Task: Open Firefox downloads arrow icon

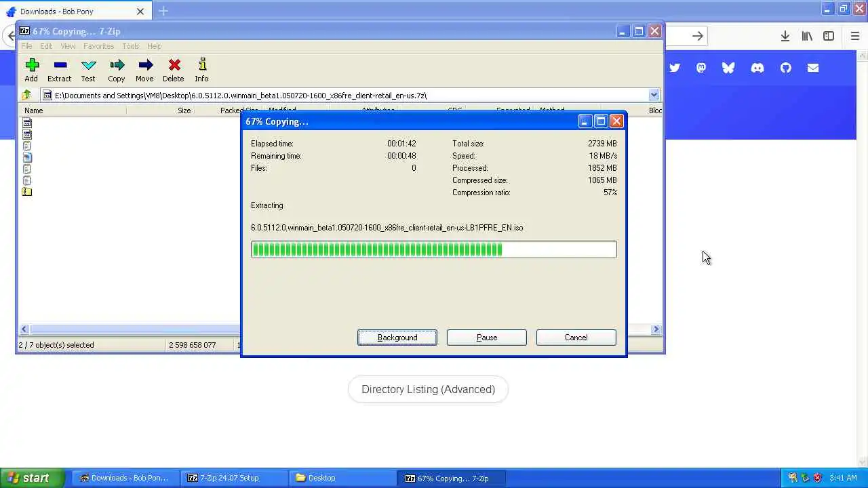Action: pyautogui.click(x=785, y=36)
